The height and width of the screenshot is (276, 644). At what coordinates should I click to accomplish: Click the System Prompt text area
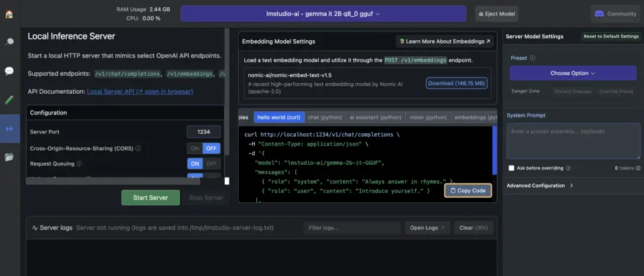[x=573, y=141]
